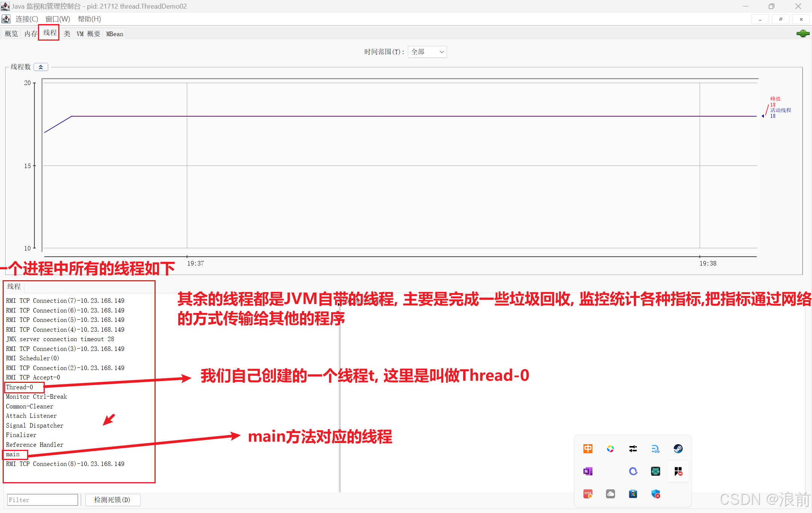
Task: Click the 检测死锁(D) button
Action: pyautogui.click(x=112, y=500)
